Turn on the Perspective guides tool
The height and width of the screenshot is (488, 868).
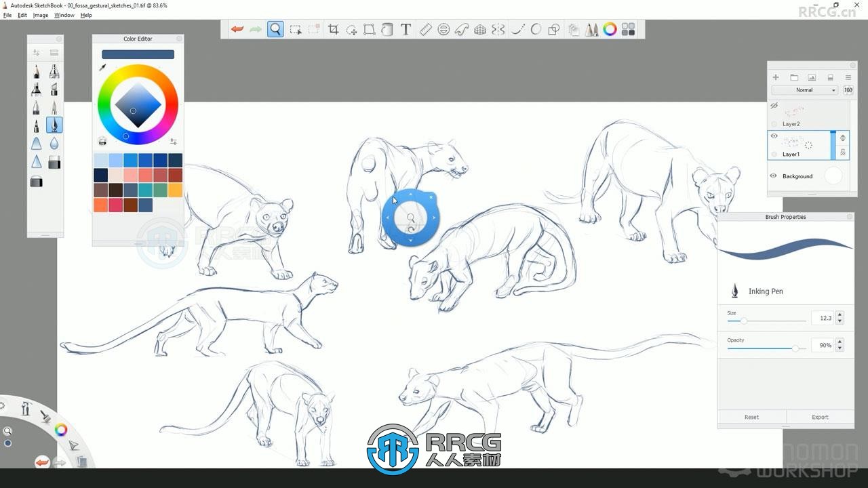pos(480,29)
